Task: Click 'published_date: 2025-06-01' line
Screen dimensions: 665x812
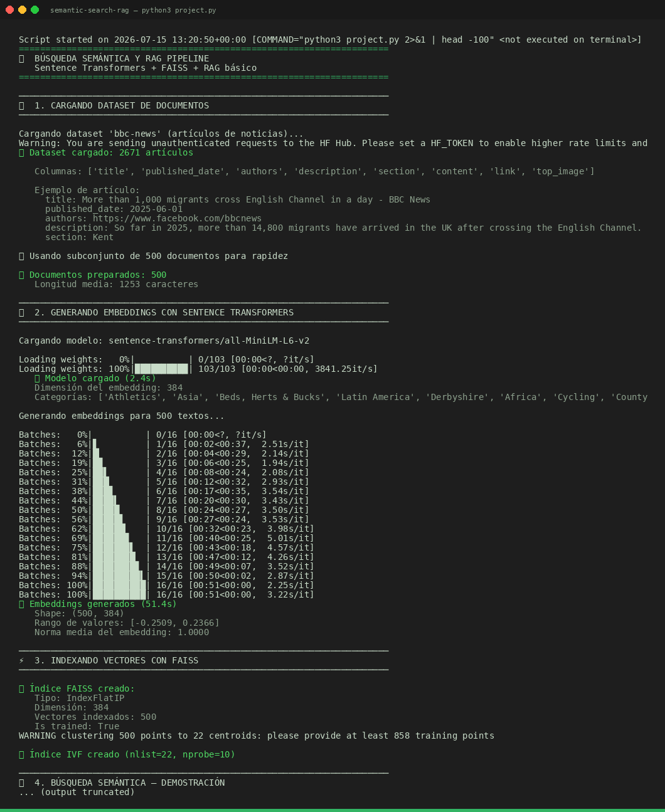Action: pos(114,209)
